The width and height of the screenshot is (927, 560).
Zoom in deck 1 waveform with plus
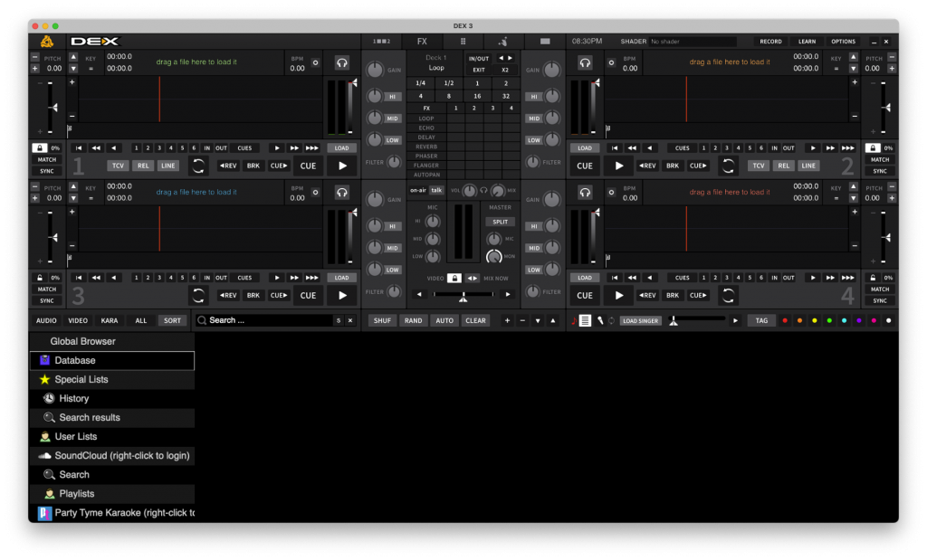pyautogui.click(x=72, y=82)
